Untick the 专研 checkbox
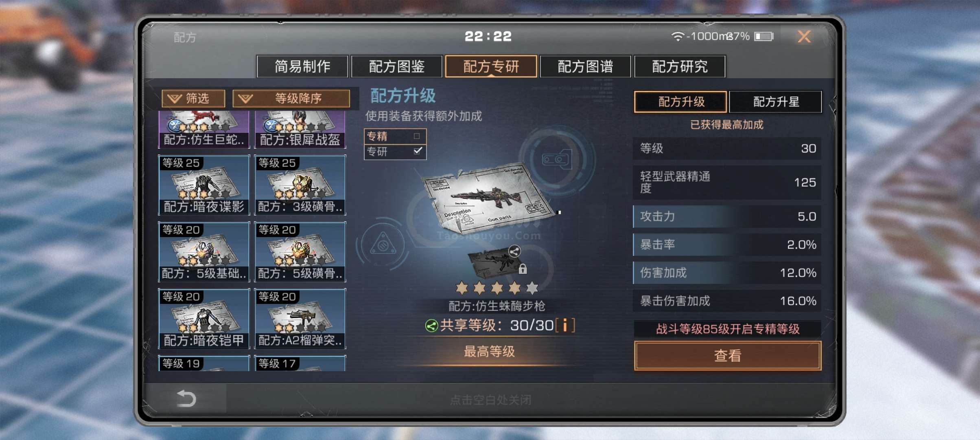Image resolution: width=980 pixels, height=440 pixels. (418, 151)
